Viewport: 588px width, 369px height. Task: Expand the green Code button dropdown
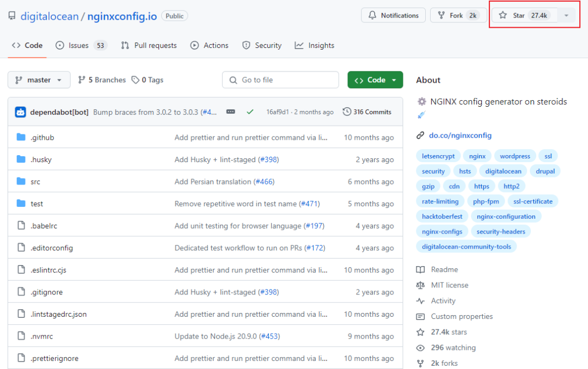[x=375, y=80]
